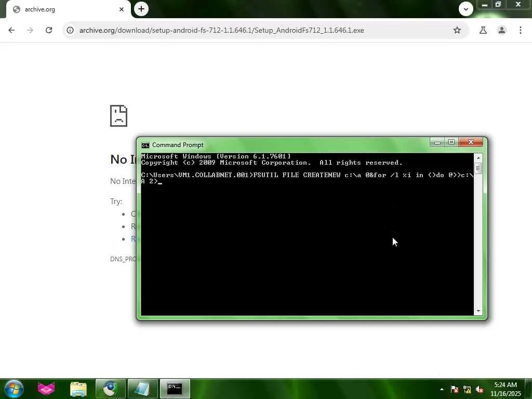Open Chrome Labs flask icon
Screen dimensions: 532x399
tap(483, 30)
